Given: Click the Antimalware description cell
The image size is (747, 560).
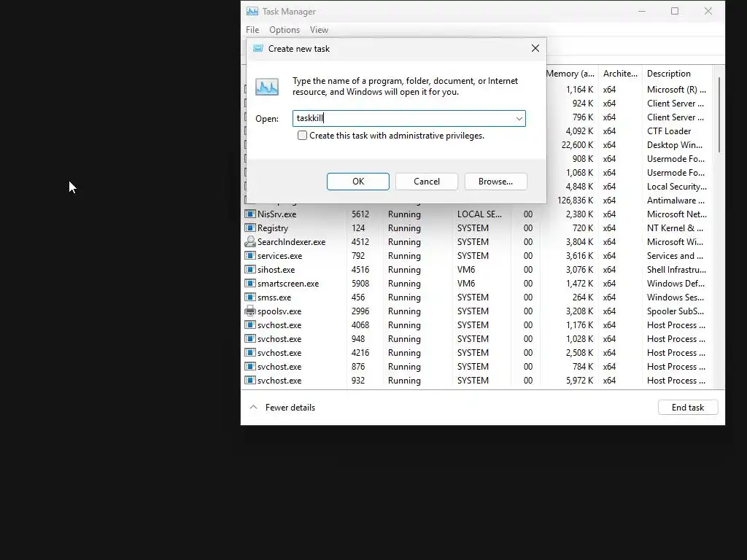Looking at the screenshot, I should tap(675, 201).
